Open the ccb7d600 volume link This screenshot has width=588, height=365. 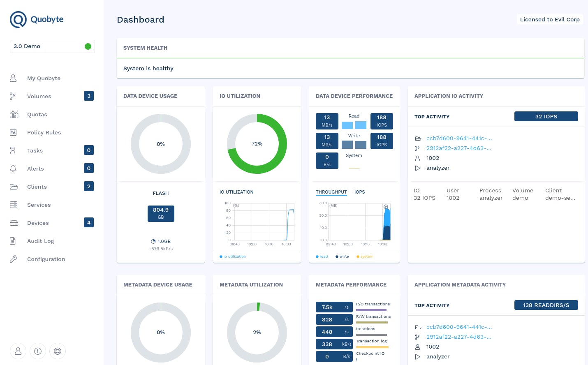click(459, 138)
